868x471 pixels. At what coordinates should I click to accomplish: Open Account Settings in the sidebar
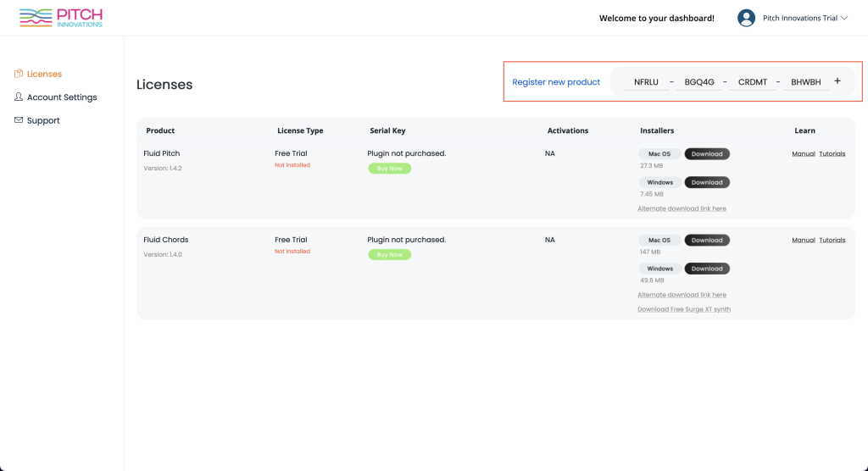[x=62, y=97]
